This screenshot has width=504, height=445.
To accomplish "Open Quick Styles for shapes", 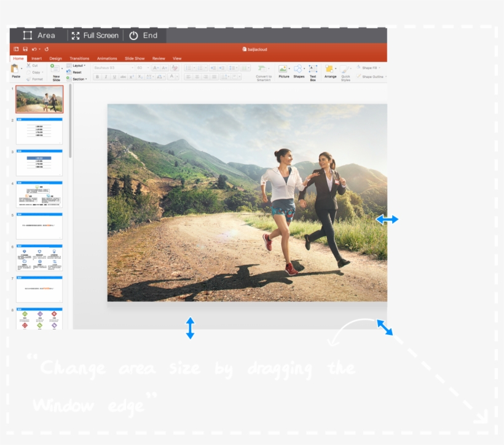I will [344, 69].
